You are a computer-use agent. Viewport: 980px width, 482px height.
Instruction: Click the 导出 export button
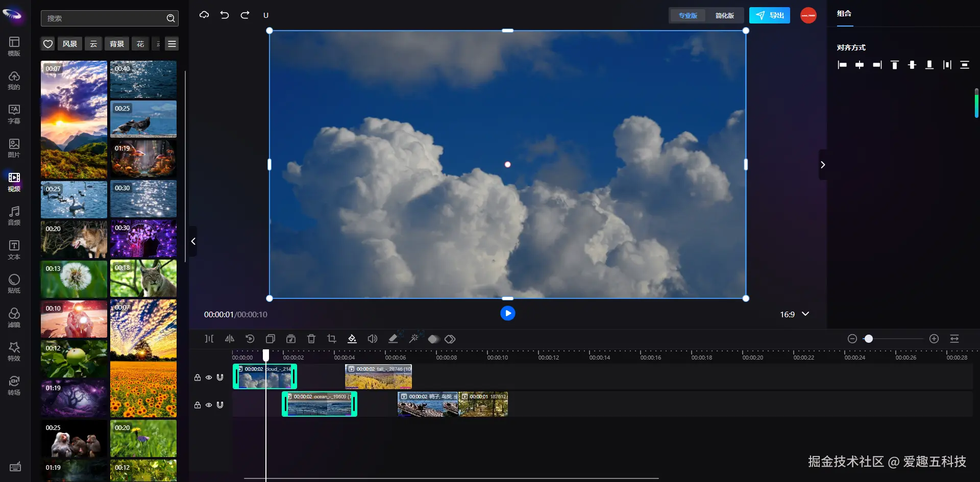point(770,15)
